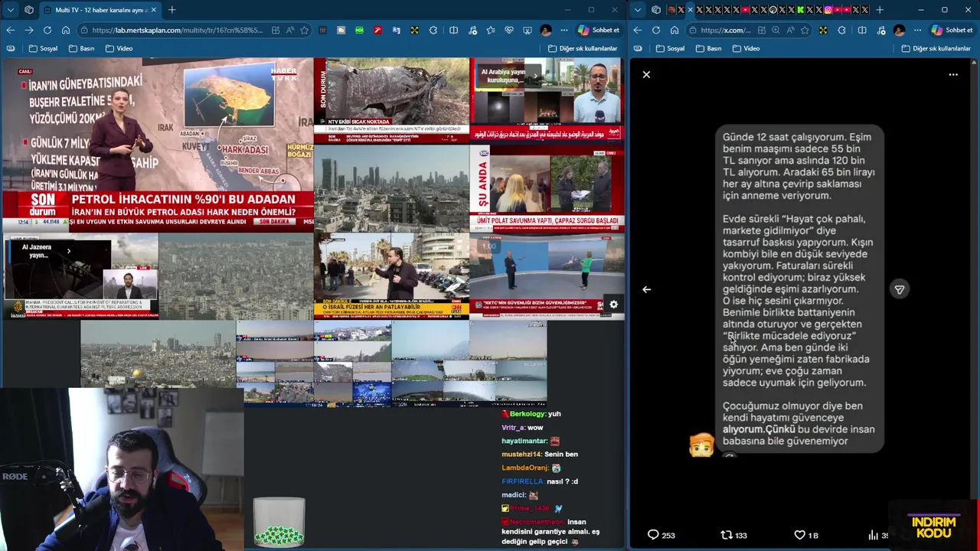
Task: Select the Al Jazeera stream tile
Action: pos(80,276)
